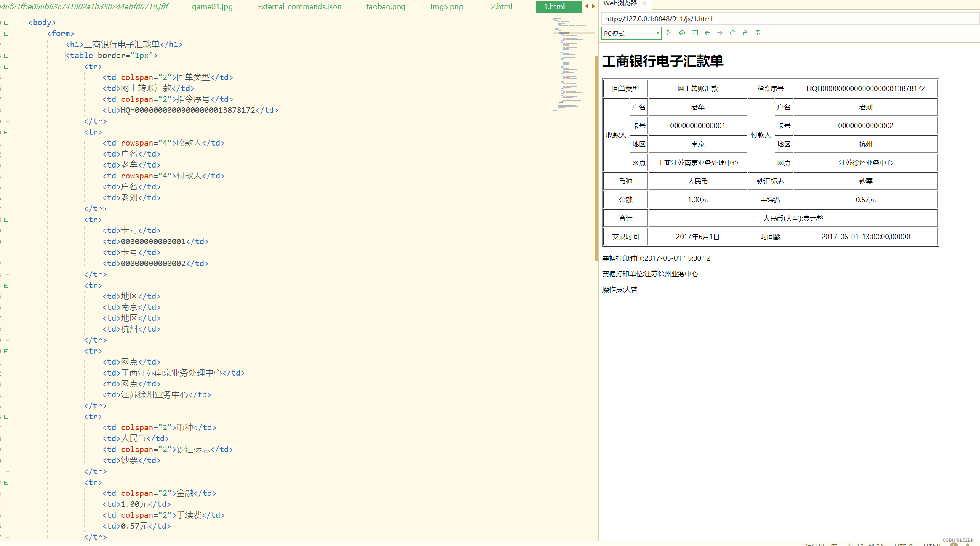This screenshot has height=546, width=980.
Task: Click the 操作员:大曾 line in preview
Action: click(620, 289)
